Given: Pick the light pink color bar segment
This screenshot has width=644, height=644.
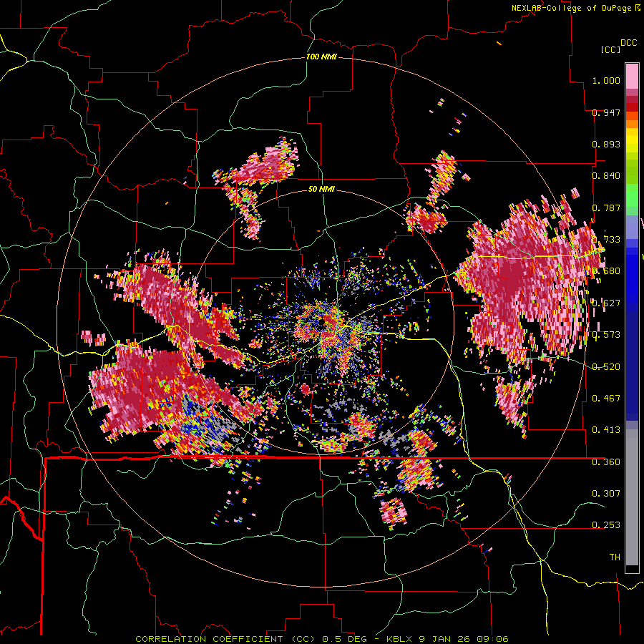Looking at the screenshot, I should [632, 76].
